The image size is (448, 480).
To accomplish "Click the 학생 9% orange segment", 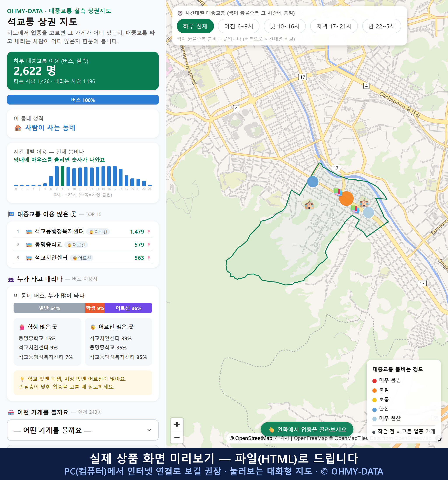I will (95, 308).
